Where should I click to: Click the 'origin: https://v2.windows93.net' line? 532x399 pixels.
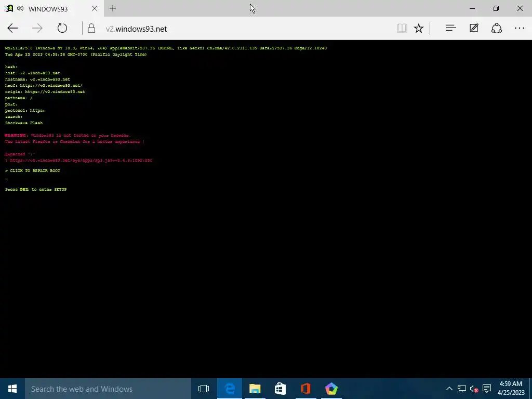[x=45, y=91]
